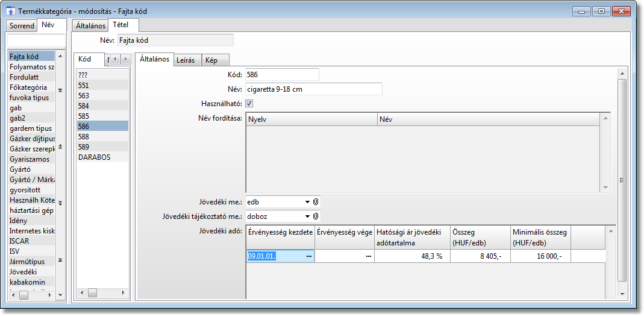This screenshot has width=644, height=316.
Task: Click the search box above category list
Action: (x=36, y=40)
